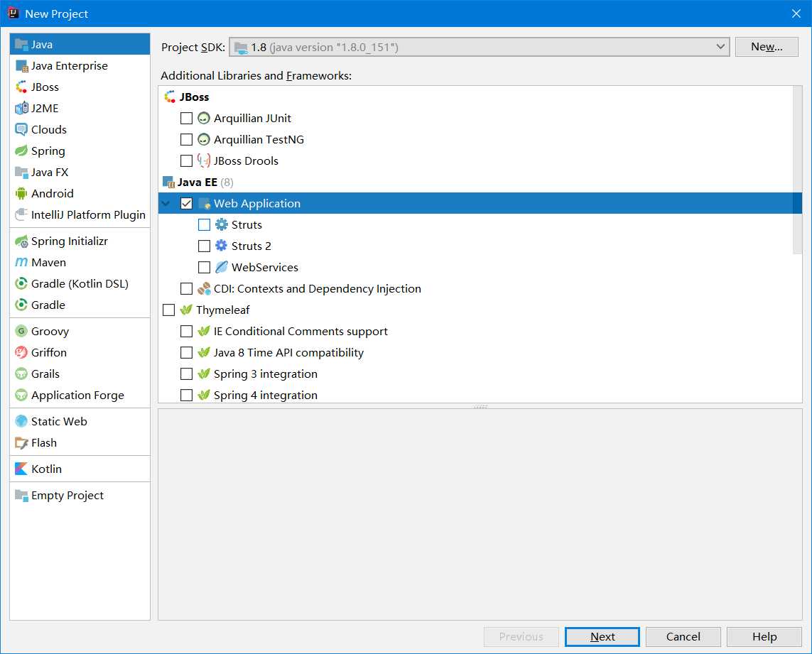Click the JBoss icon in the left sidebar
This screenshot has height=654, width=812.
coord(21,87)
